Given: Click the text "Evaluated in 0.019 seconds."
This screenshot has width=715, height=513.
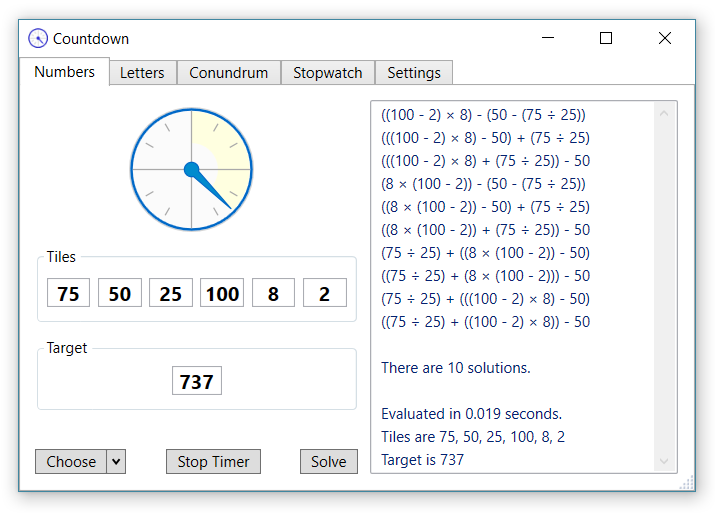Looking at the screenshot, I should 471,414.
